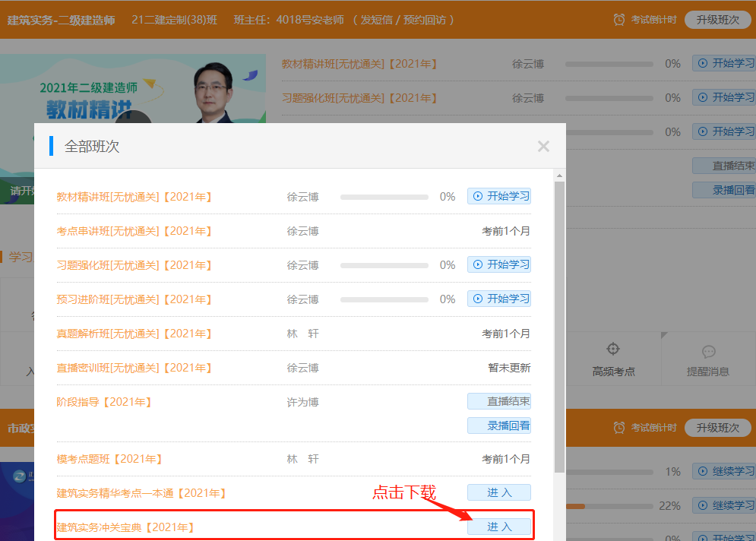Click the 预习进阶班 progress bar in the dialog
Image resolution: width=756 pixels, height=541 pixels.
point(384,299)
